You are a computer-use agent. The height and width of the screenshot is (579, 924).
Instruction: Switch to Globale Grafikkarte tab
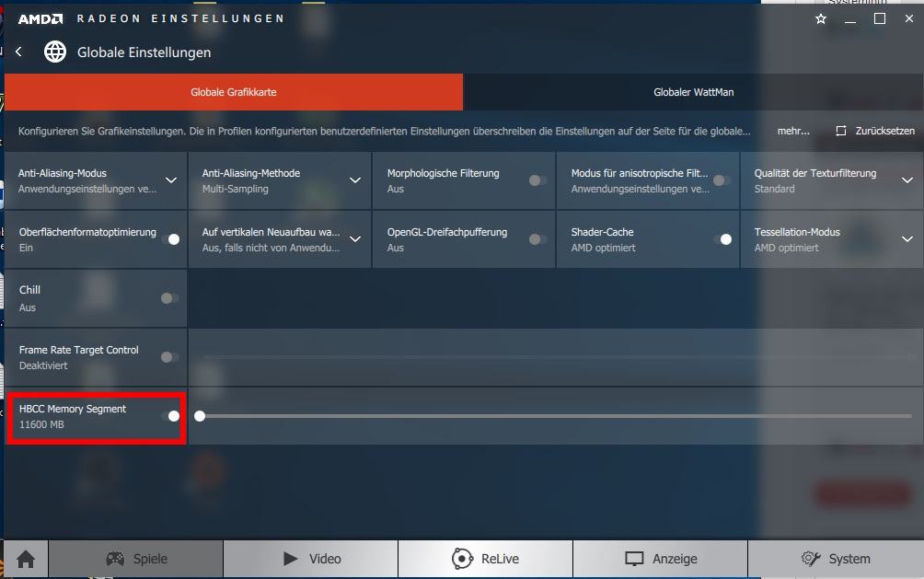click(234, 92)
